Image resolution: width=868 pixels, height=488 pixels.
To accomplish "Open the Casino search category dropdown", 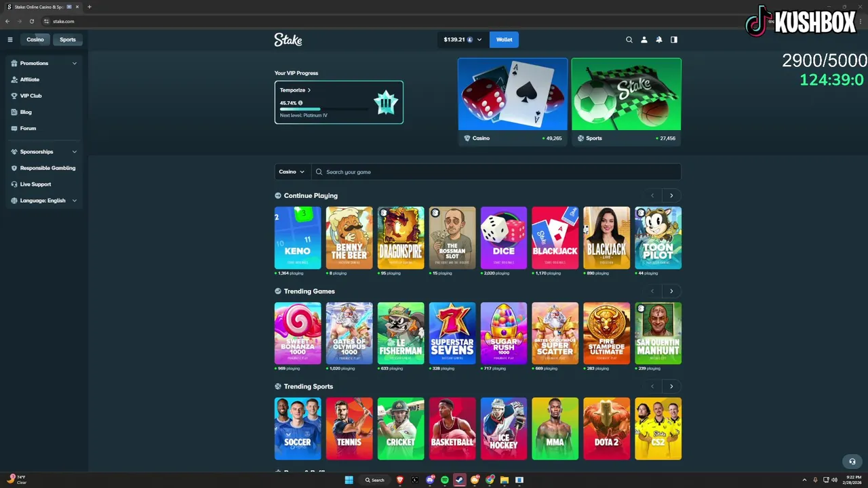I will click(292, 171).
